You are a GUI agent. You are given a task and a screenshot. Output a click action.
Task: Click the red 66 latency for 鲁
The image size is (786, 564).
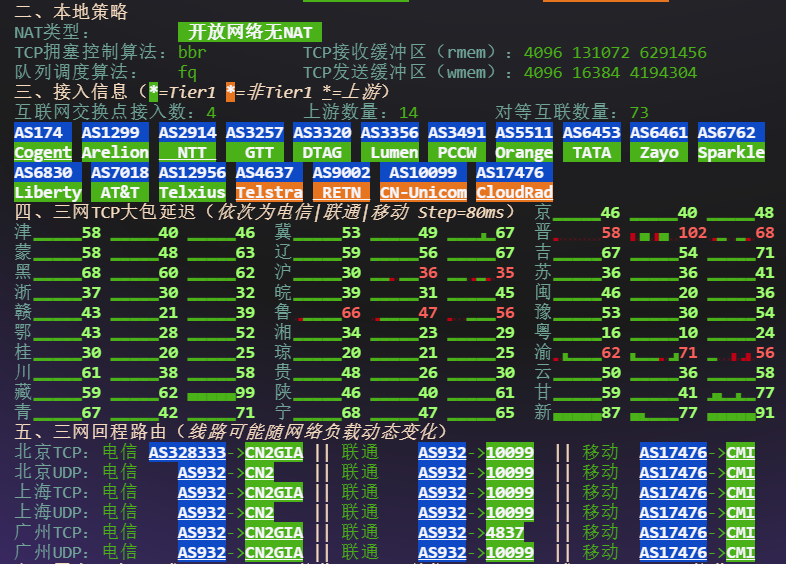(351, 313)
